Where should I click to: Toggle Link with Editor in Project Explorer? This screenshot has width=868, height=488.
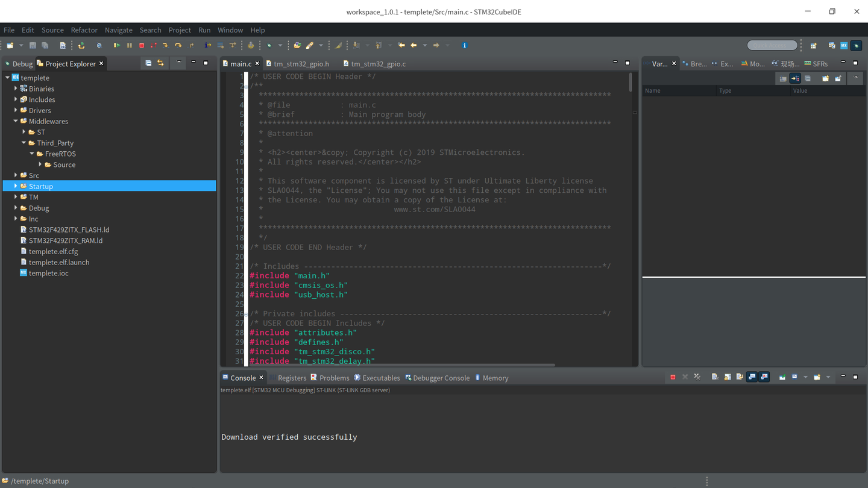[160, 63]
